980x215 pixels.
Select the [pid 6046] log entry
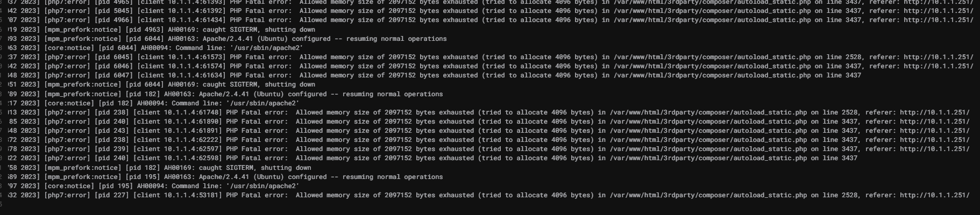[114, 66]
